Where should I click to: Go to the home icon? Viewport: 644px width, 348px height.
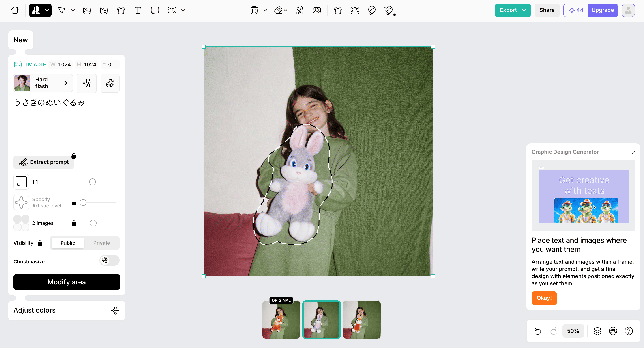click(x=15, y=10)
